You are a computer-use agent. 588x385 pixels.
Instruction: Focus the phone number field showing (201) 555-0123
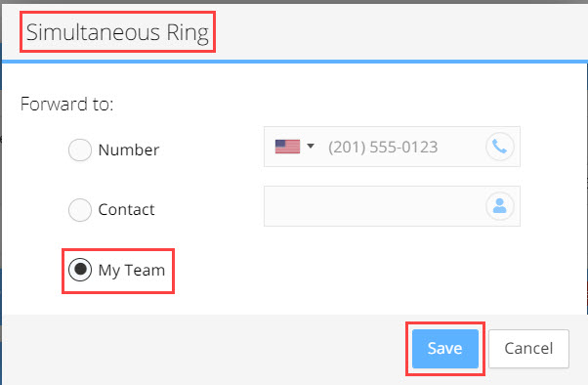[392, 147]
